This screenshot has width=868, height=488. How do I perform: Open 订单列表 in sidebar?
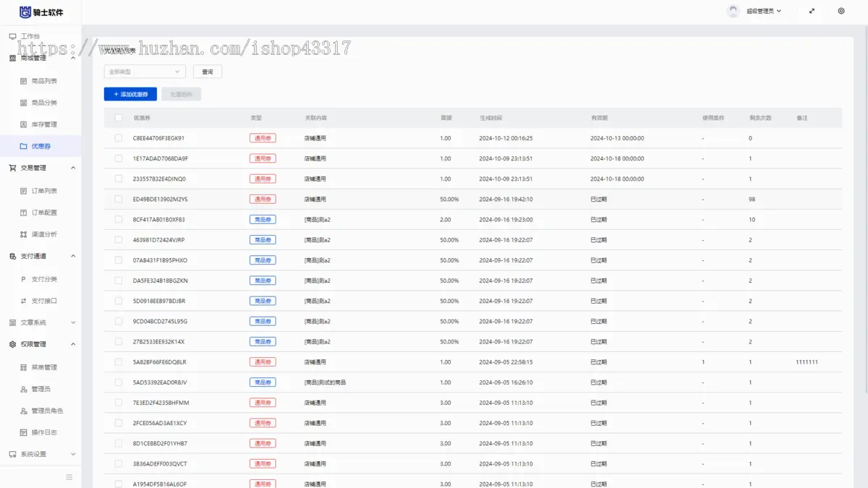tap(43, 191)
